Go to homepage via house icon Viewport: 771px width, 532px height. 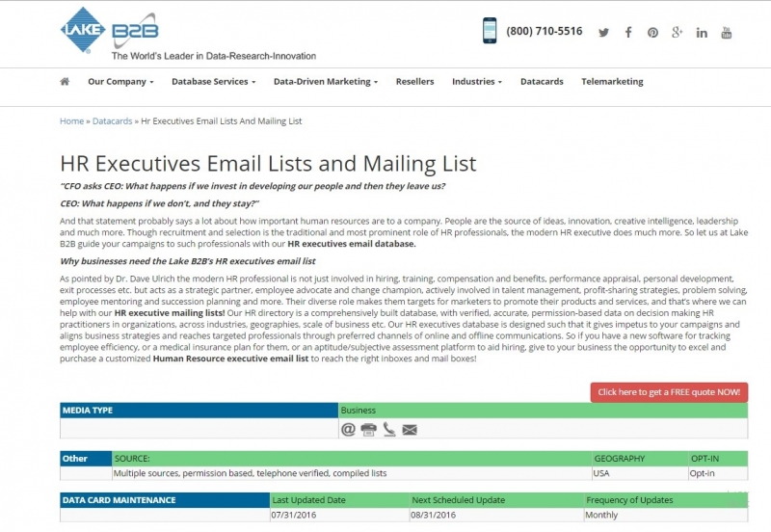[65, 82]
